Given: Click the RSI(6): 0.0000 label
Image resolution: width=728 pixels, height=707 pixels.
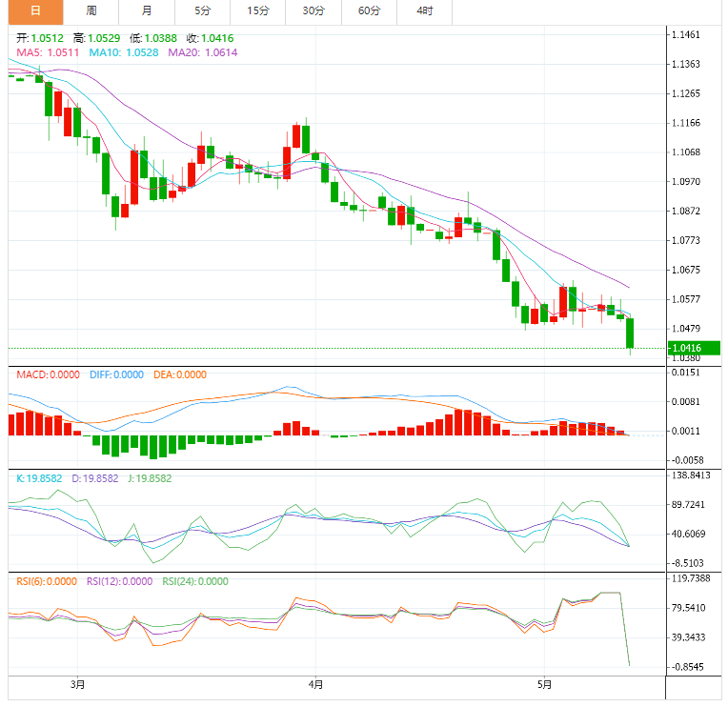Looking at the screenshot, I should click(x=47, y=581).
